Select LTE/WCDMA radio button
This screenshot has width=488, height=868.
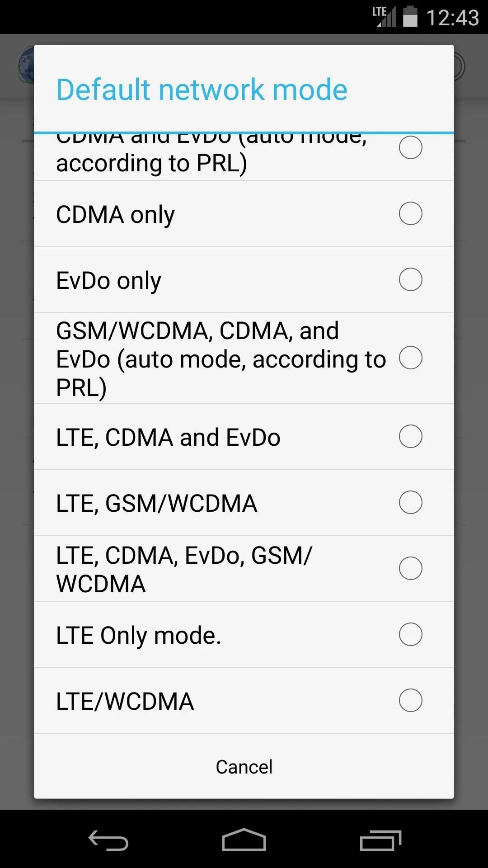point(411,700)
